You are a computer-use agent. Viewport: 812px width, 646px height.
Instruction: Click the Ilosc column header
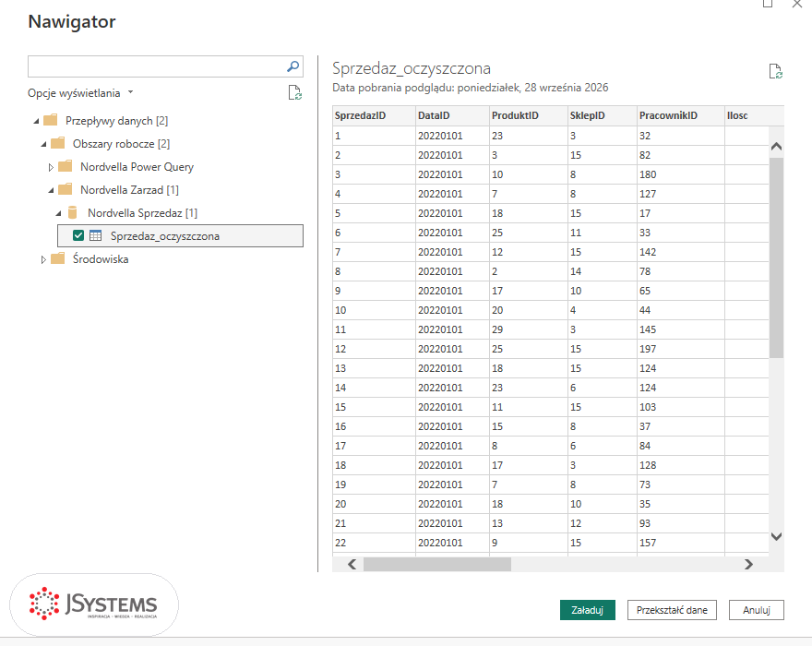point(754,115)
